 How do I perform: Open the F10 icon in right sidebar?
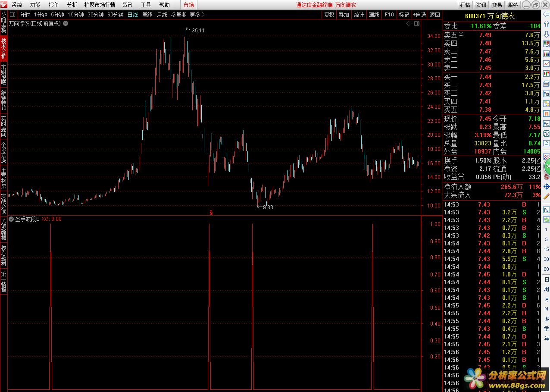coord(546,94)
